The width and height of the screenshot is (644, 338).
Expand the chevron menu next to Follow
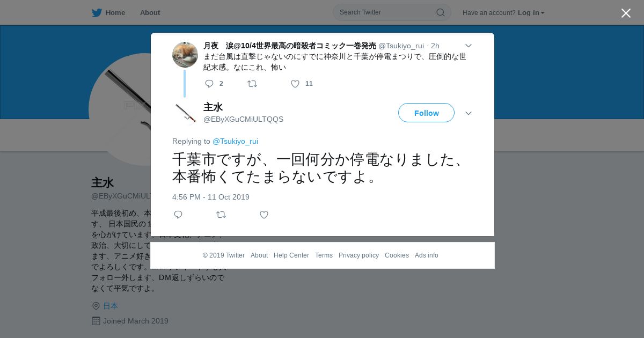tap(468, 113)
